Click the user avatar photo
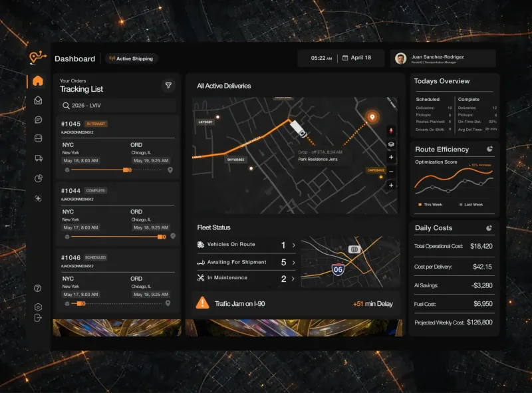 401,59
